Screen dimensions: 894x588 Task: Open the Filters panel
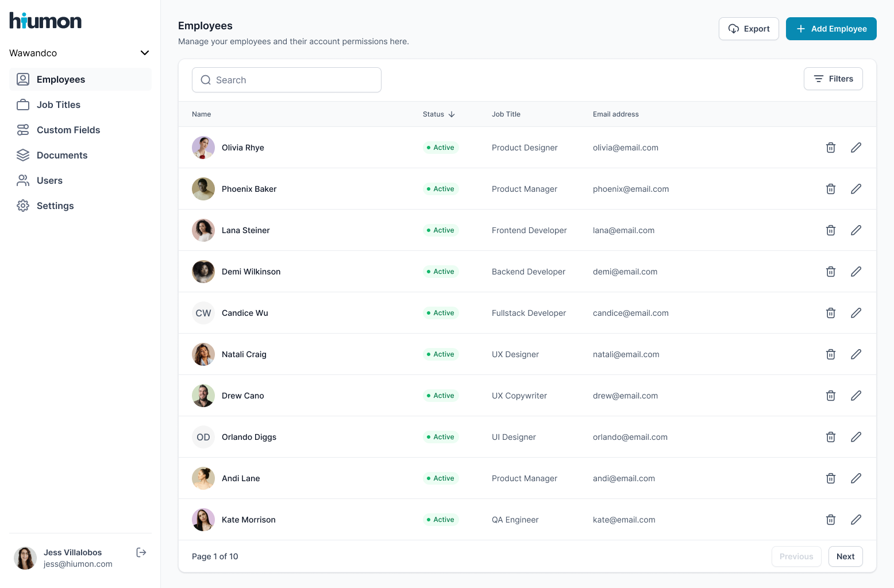(833, 79)
